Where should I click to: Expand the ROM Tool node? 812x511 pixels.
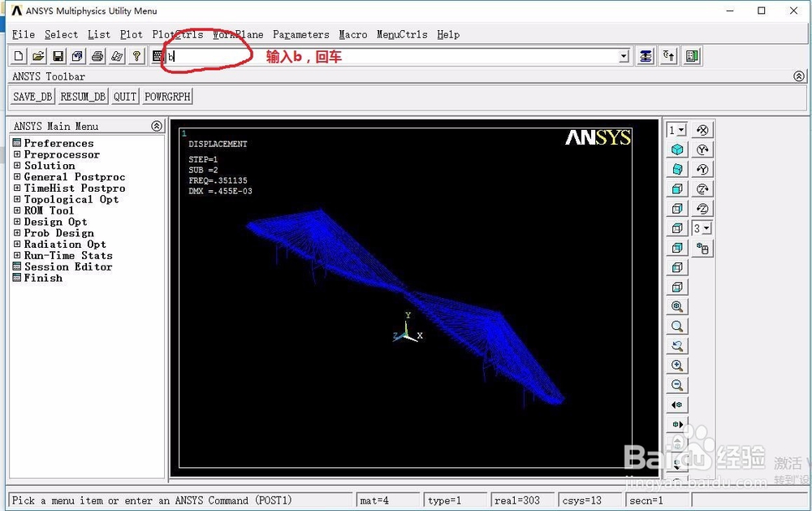click(17, 210)
